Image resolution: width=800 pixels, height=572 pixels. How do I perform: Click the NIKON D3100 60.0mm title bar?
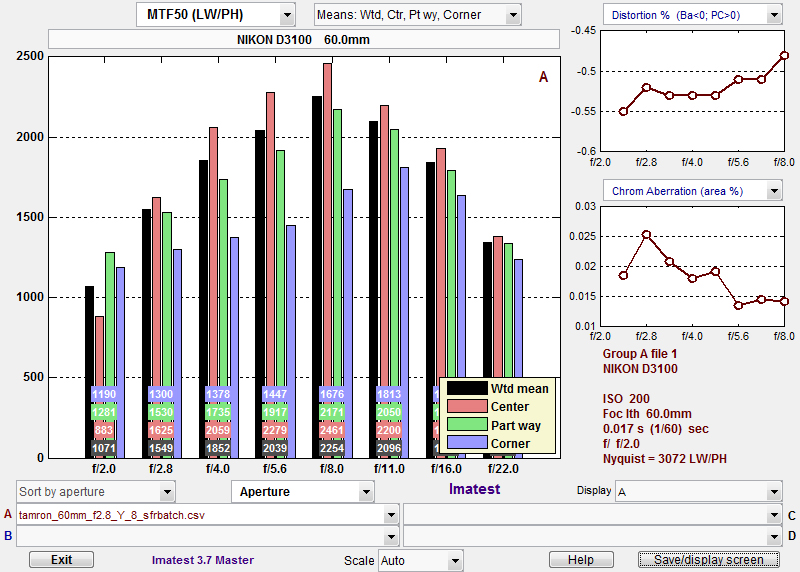click(x=304, y=39)
